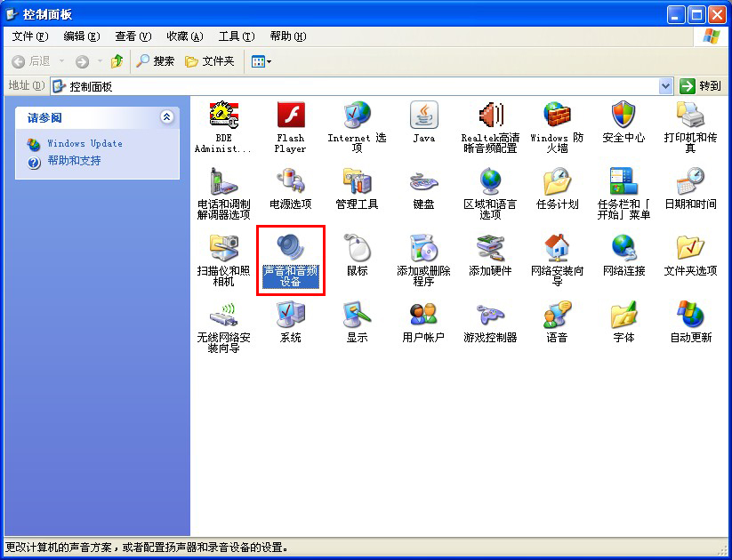
Task: Open the 工具(T) menu
Action: 236,36
